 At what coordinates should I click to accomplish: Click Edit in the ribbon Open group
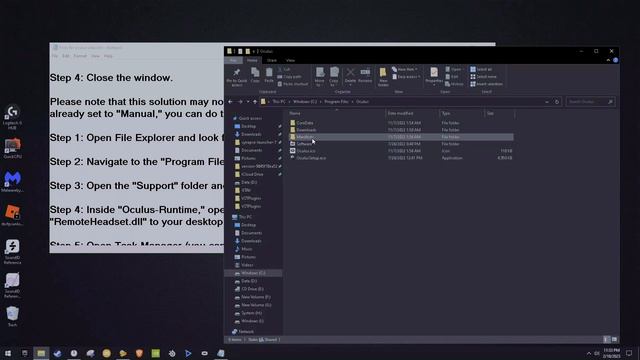tap(452, 77)
